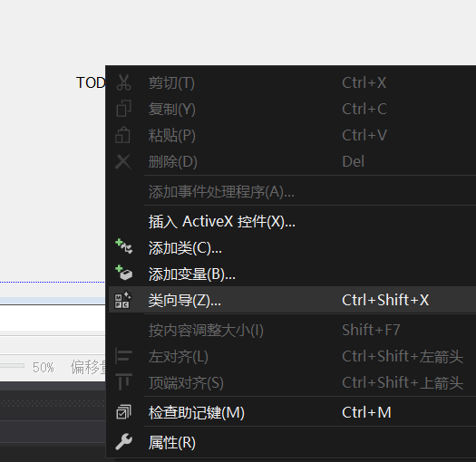Click the check mnemonics icon beside 检查助记键(M)
This screenshot has height=462, width=476.
click(x=123, y=412)
